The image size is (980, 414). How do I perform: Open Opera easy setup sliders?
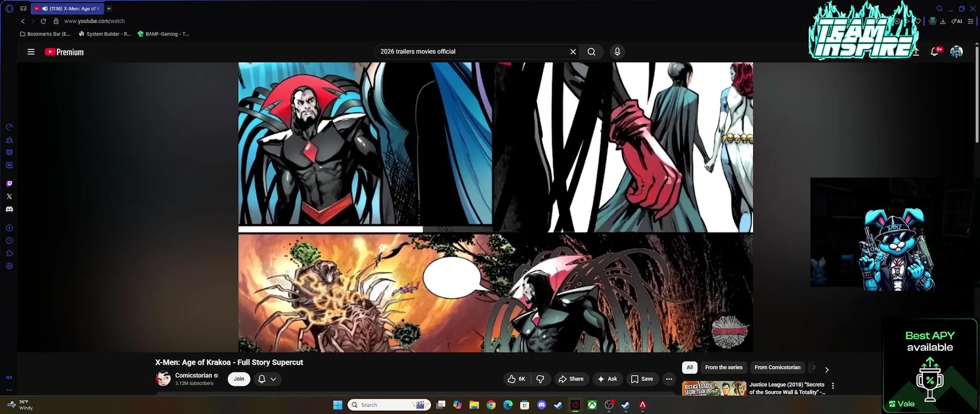coord(971,21)
